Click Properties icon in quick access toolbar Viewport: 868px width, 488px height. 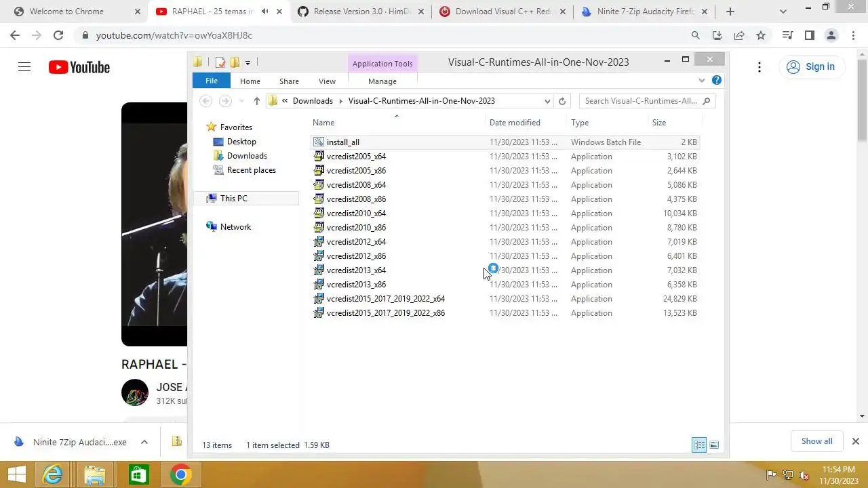[x=220, y=62]
